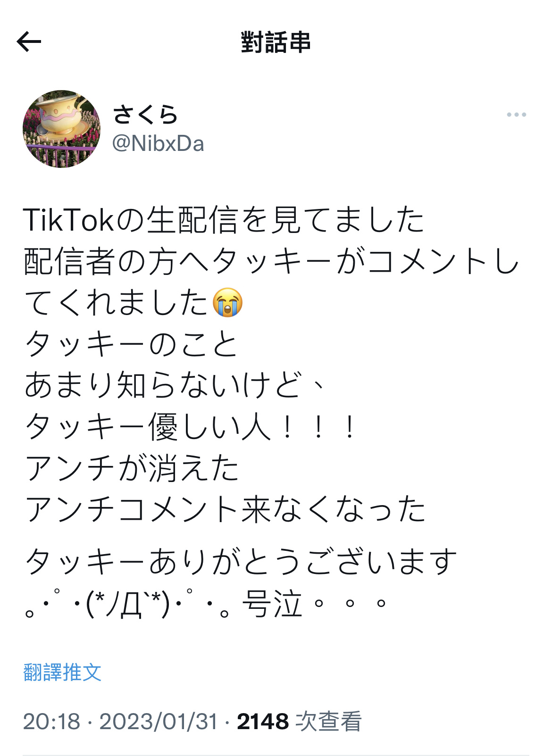Tap the line starting with TikTokの生配信

224,220
